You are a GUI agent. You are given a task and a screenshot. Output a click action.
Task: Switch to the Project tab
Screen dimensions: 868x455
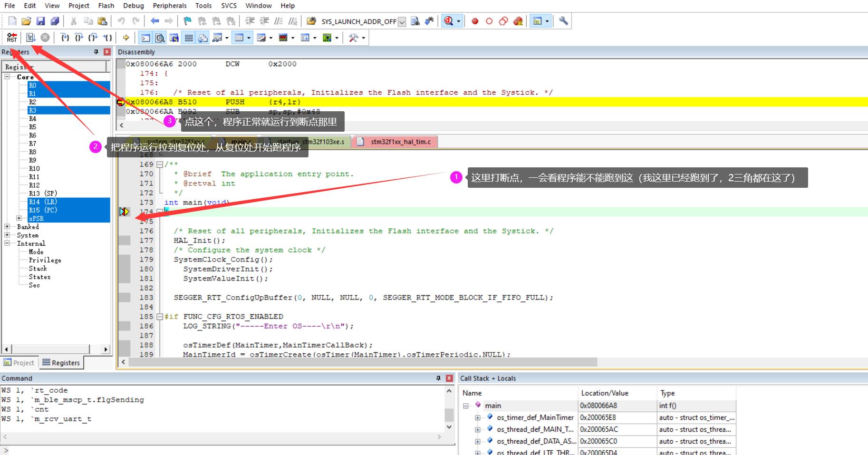19,363
